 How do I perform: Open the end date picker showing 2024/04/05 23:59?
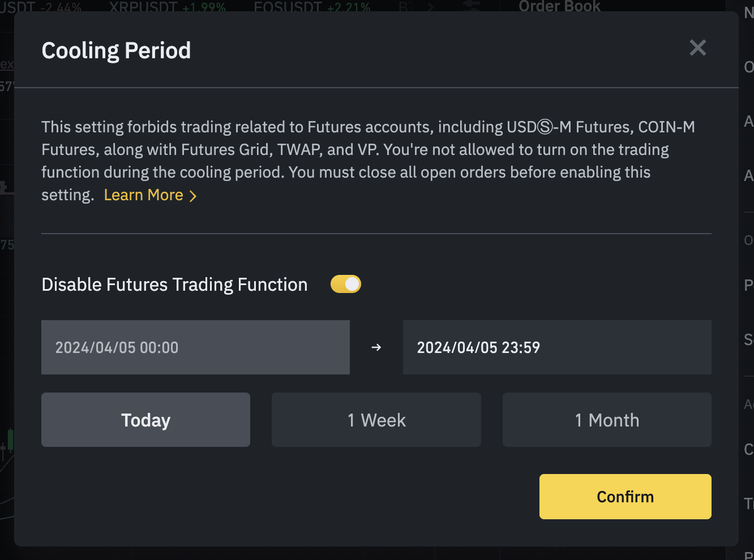click(x=557, y=347)
